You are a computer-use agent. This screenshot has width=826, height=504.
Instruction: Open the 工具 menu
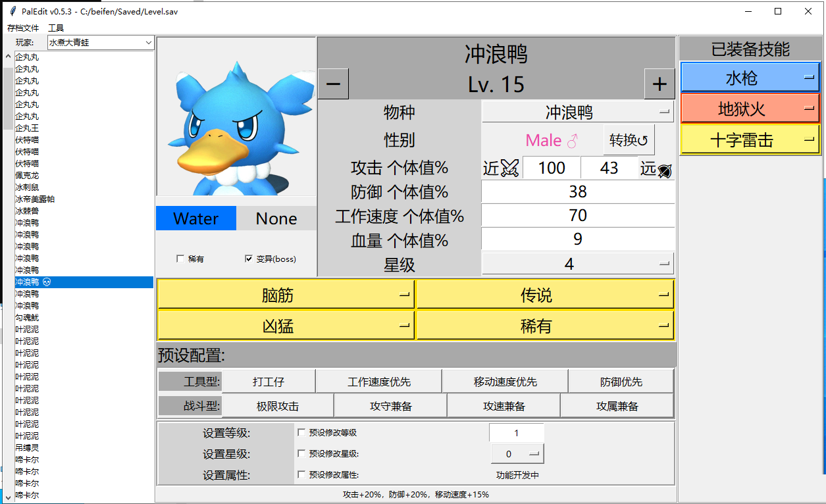56,28
